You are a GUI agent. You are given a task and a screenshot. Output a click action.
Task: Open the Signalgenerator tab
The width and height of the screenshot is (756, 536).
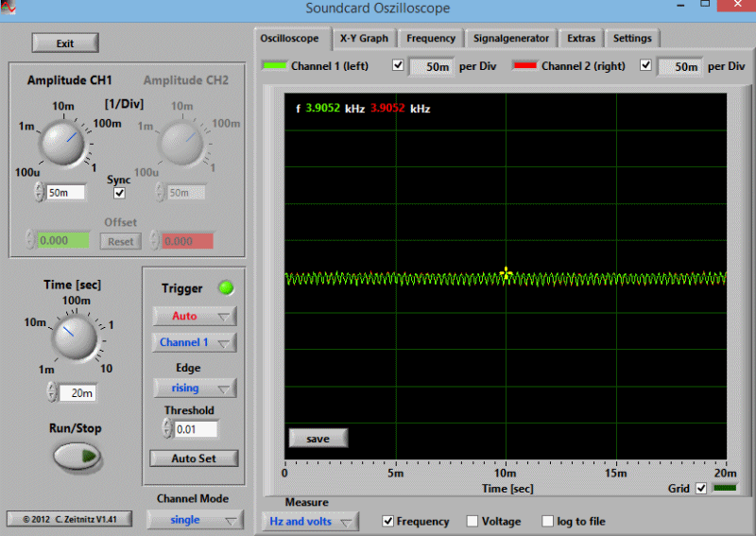pos(511,38)
